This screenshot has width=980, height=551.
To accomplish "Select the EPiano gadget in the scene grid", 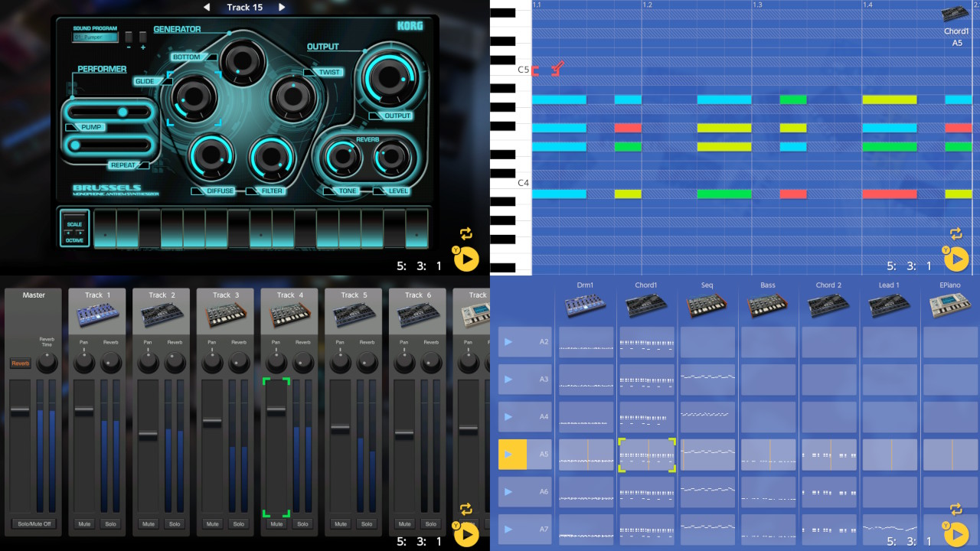I will tap(950, 306).
